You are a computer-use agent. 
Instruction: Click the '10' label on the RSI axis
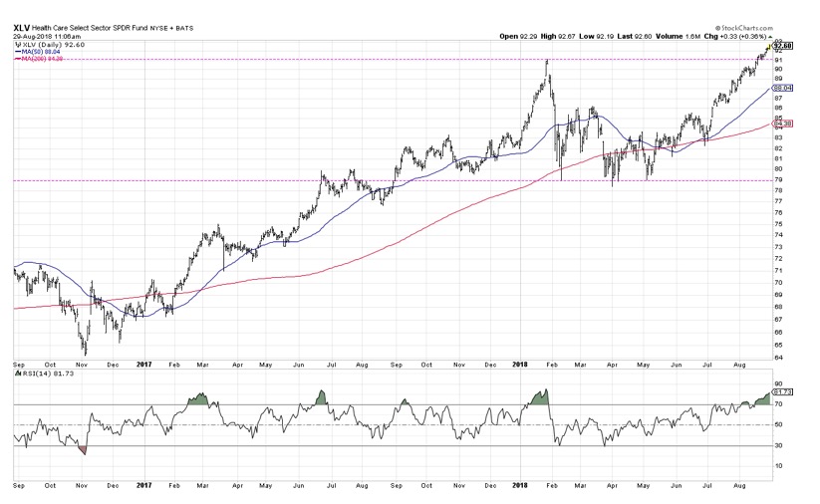pyautogui.click(x=778, y=466)
